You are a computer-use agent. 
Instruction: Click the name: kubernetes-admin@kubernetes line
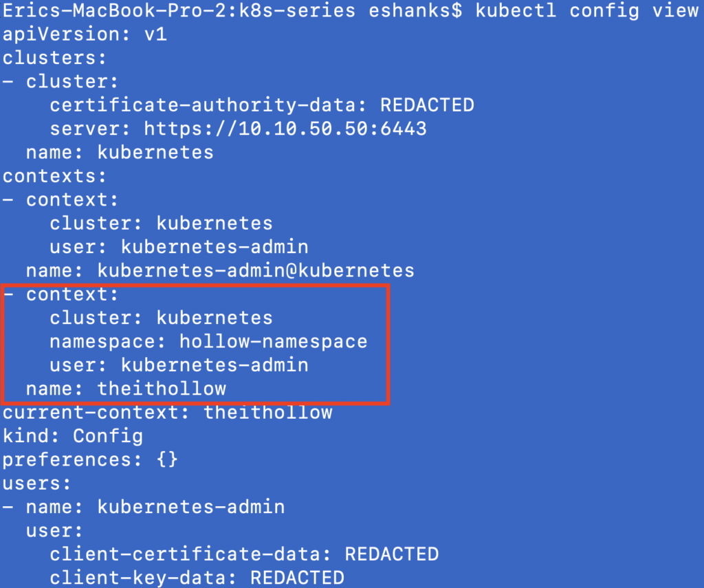tap(220, 270)
